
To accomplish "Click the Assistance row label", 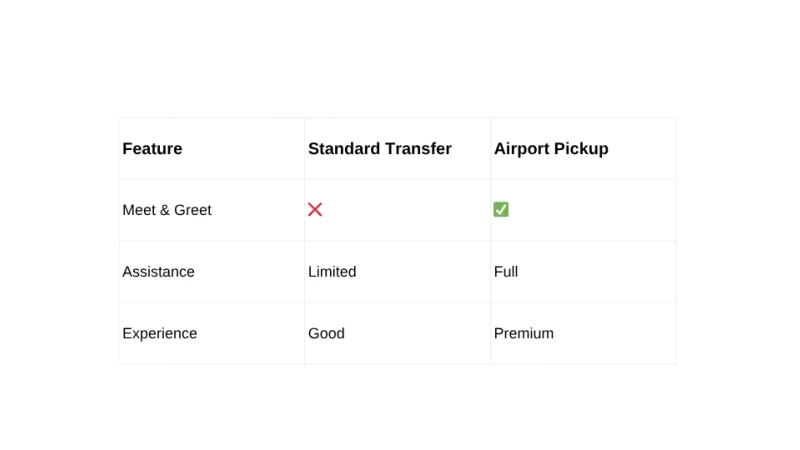I will pyautogui.click(x=158, y=272).
